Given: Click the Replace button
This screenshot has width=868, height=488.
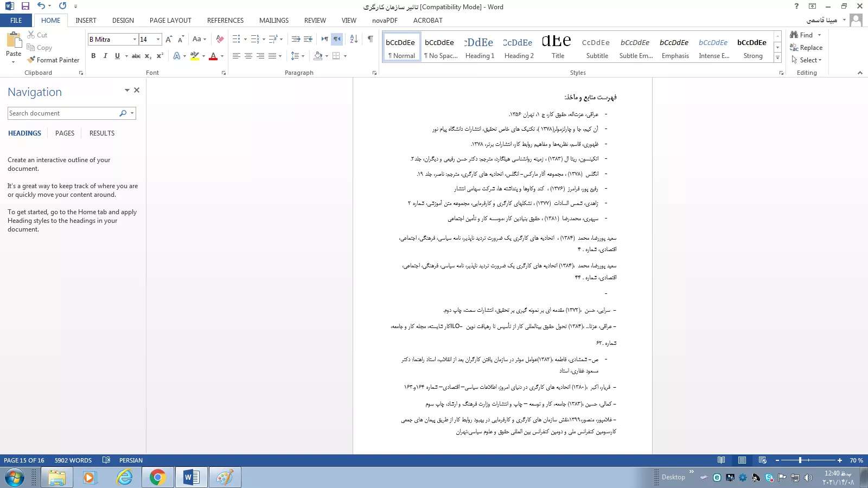Looking at the screenshot, I should click(806, 48).
